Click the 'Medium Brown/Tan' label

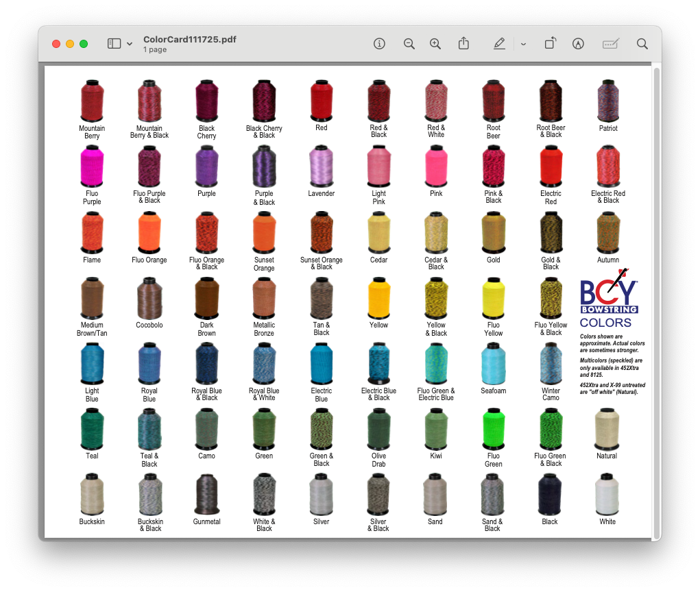point(92,329)
